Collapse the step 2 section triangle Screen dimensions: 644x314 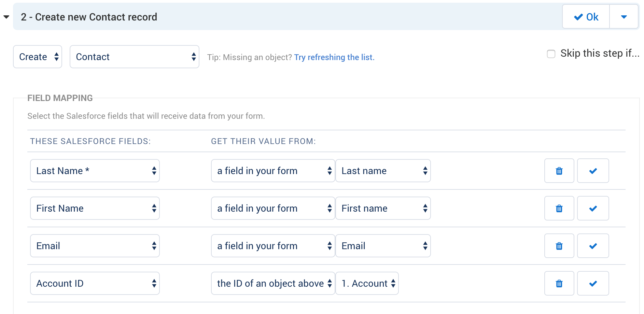6,17
